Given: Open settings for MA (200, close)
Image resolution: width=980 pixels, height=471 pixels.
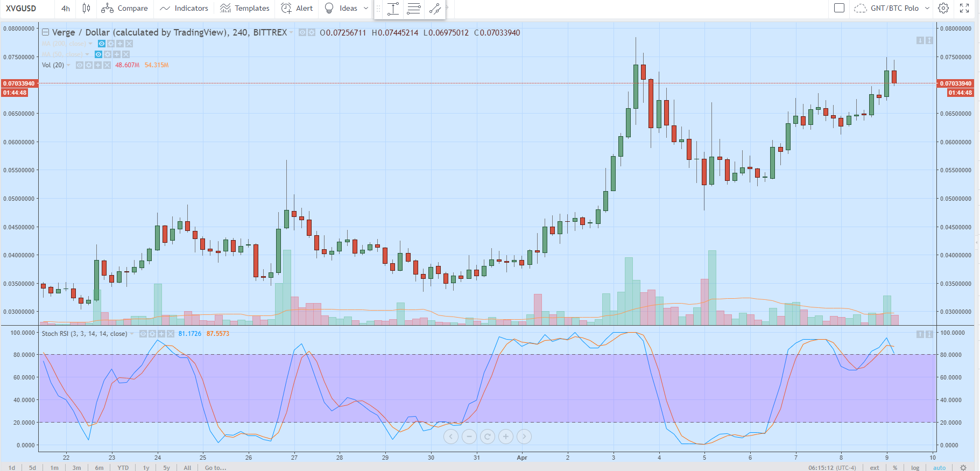Looking at the screenshot, I should [111, 44].
